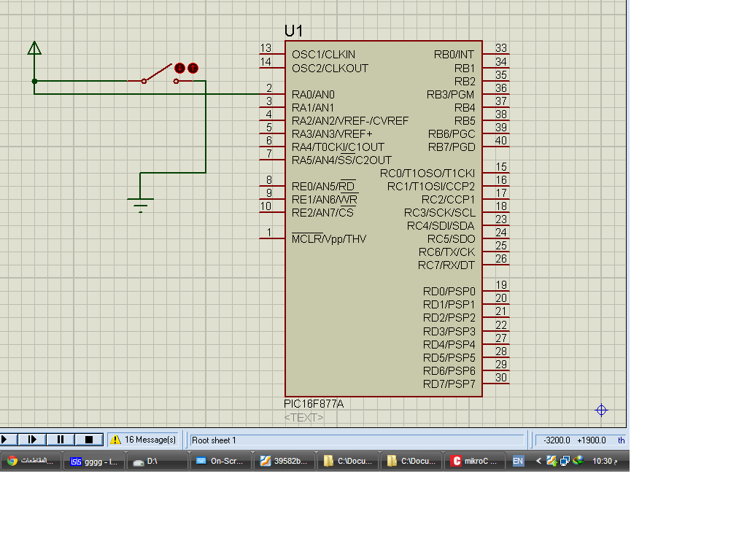Click the switch's down-arrow actuator
The width and height of the screenshot is (747, 560).
click(179, 68)
